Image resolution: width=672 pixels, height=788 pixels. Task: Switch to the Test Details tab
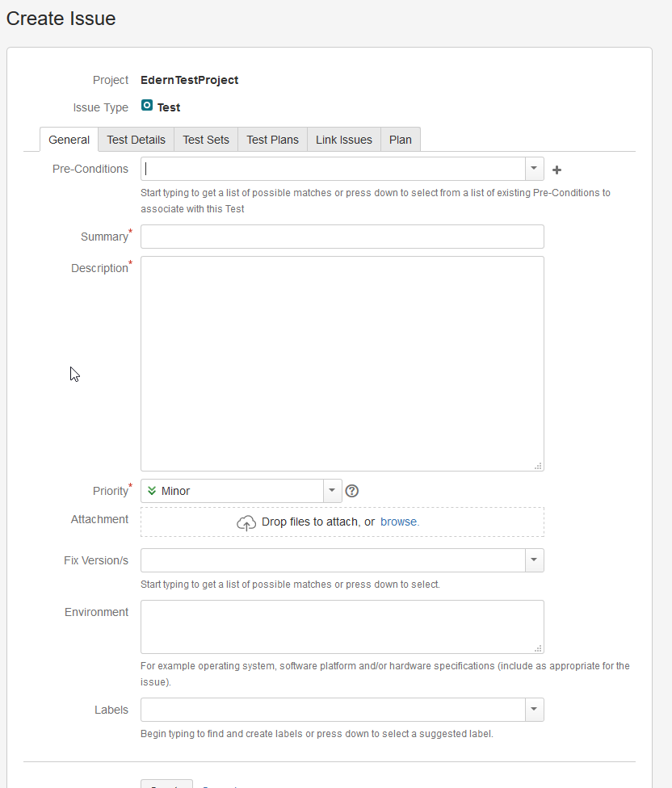tap(136, 140)
